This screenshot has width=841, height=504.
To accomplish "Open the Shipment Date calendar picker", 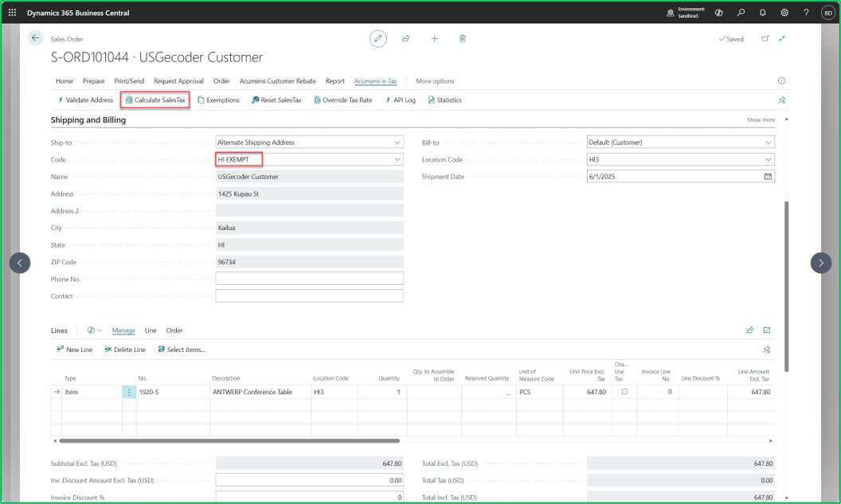I will (x=768, y=177).
